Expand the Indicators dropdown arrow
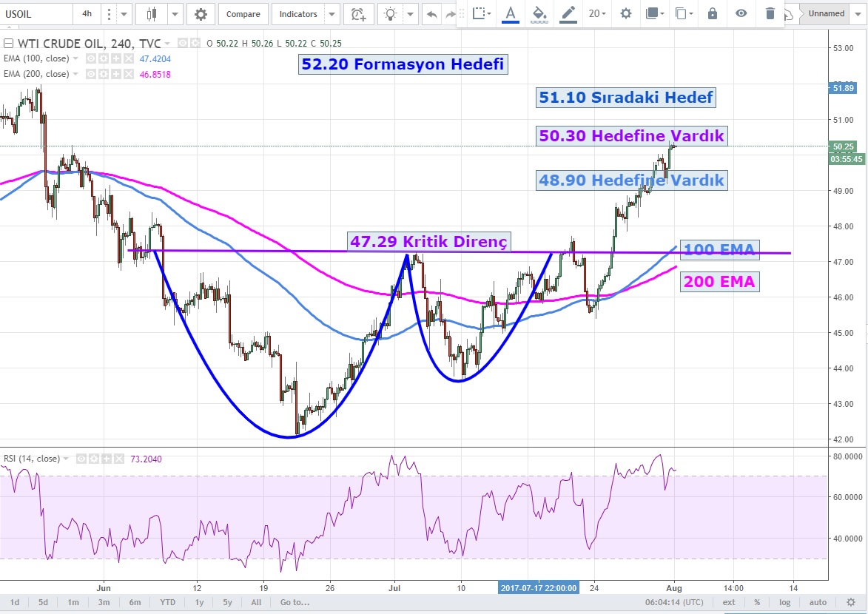This screenshot has width=868, height=614. (332, 14)
